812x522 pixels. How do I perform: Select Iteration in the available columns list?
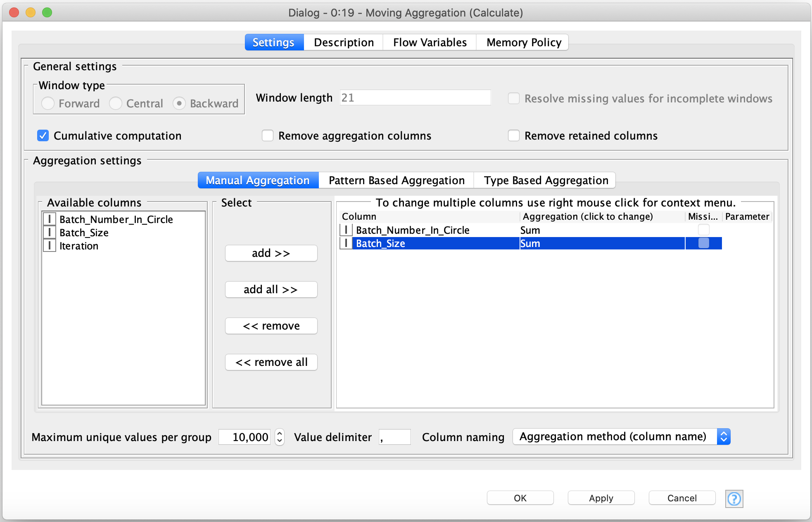(78, 246)
